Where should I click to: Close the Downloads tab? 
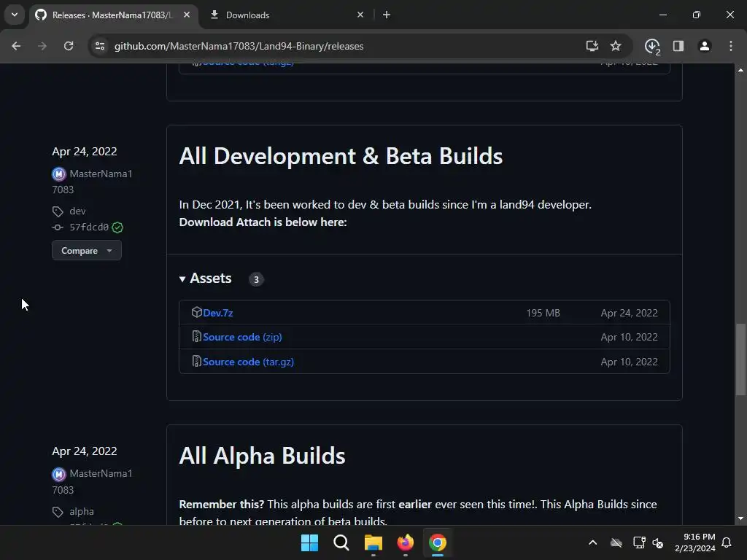coord(360,15)
